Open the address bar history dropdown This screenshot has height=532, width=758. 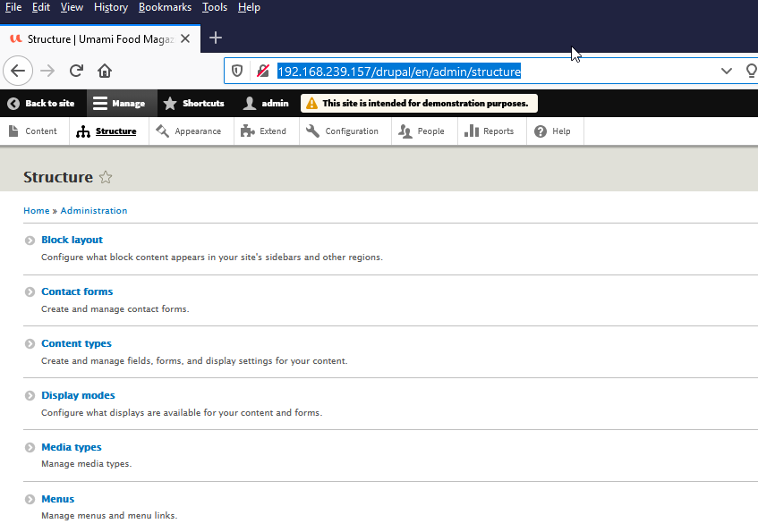click(x=726, y=71)
